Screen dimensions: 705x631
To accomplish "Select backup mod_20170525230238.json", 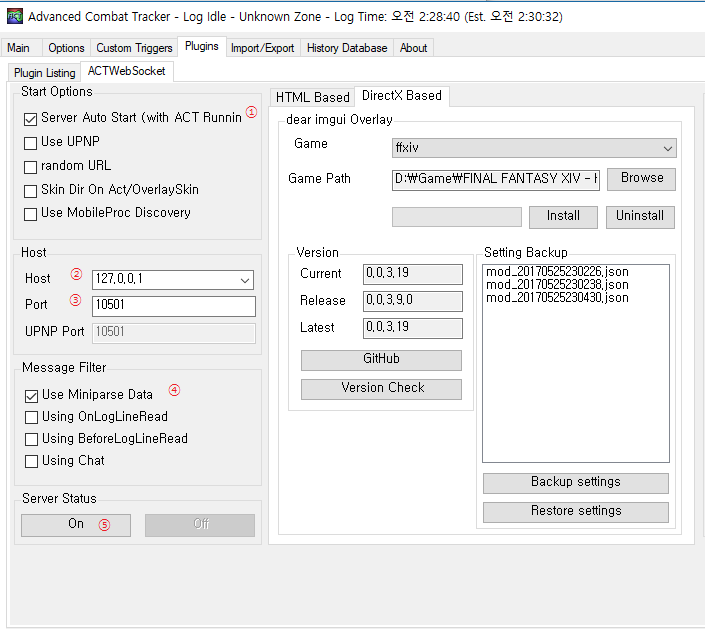I will click(x=557, y=285).
